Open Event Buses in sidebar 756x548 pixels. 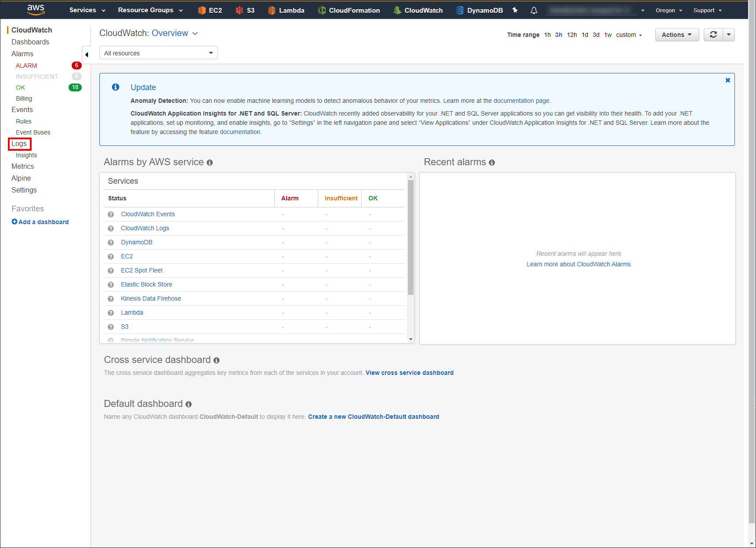coord(33,132)
